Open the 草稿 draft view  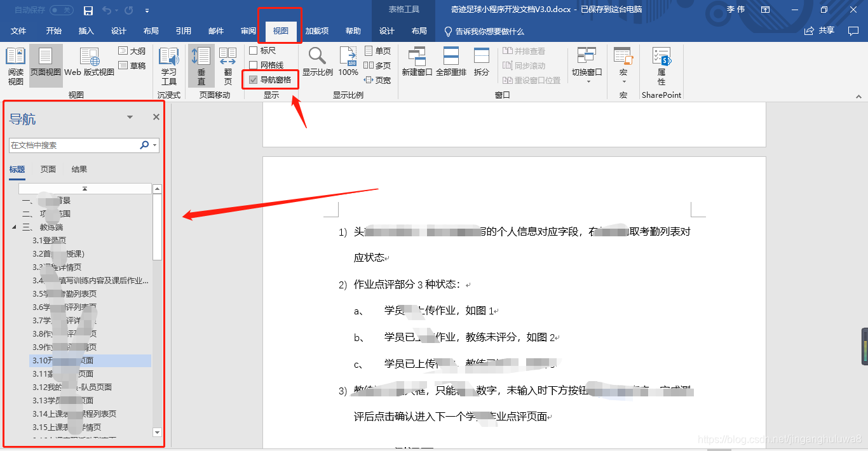pyautogui.click(x=132, y=65)
